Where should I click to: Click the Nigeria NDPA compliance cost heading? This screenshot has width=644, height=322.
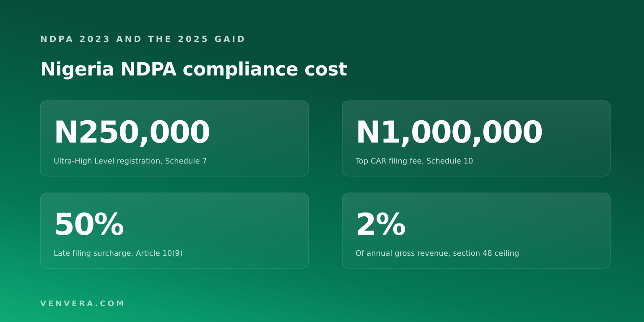[194, 70]
